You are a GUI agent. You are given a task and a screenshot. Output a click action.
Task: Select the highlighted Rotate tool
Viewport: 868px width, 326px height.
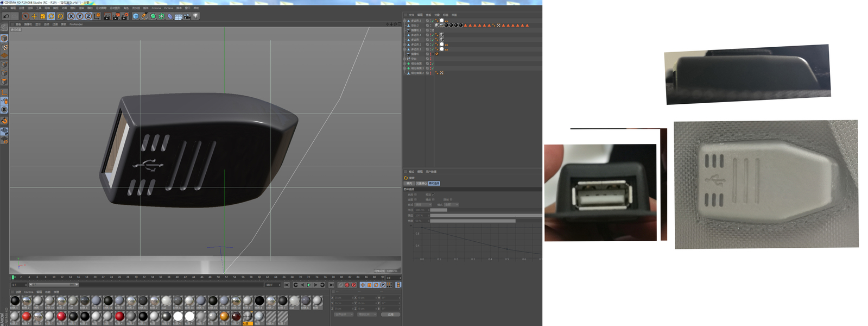pos(51,16)
